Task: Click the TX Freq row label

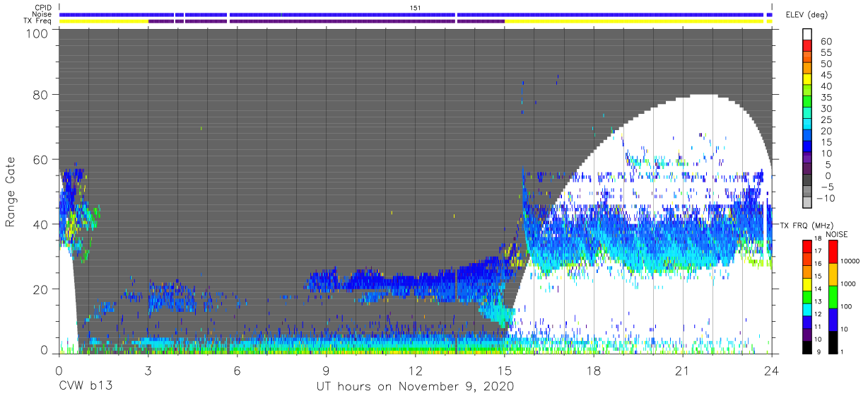Action: (38, 21)
